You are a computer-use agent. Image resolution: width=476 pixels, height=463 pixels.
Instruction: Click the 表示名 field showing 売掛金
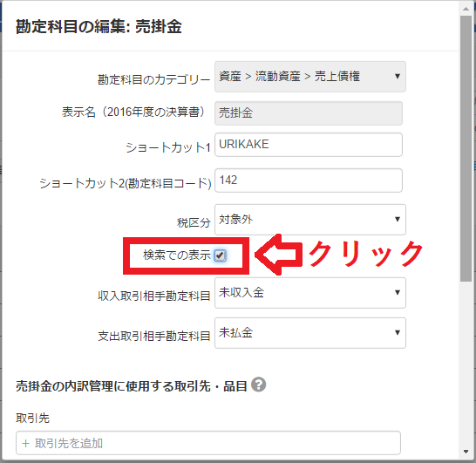[x=309, y=113]
